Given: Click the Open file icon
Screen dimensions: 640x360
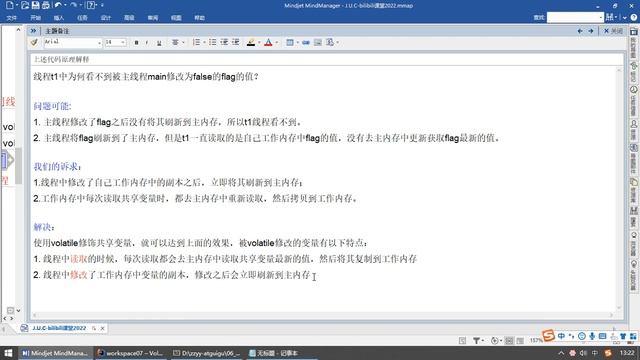Looking at the screenshot, I should click(x=25, y=5).
